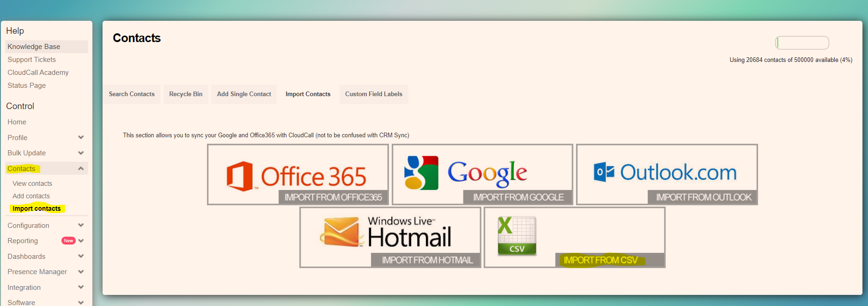Open the Add Single Contact tab
The width and height of the screenshot is (868, 306).
click(244, 94)
